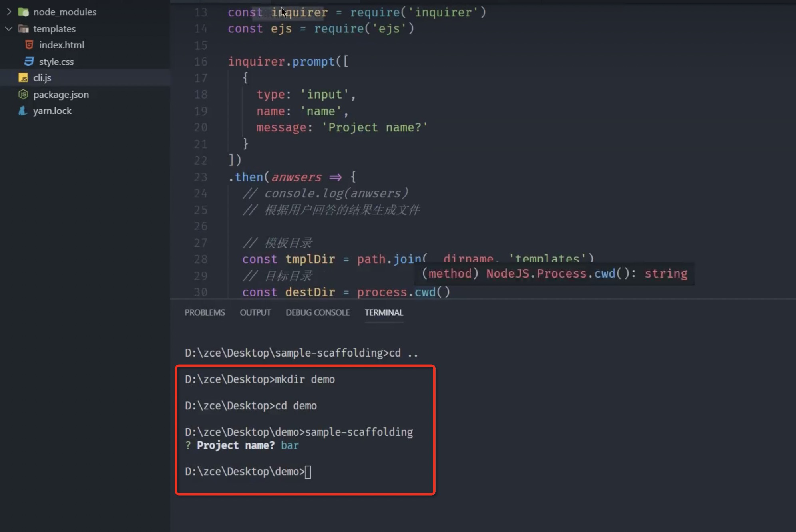Open the package.json file

pos(61,95)
